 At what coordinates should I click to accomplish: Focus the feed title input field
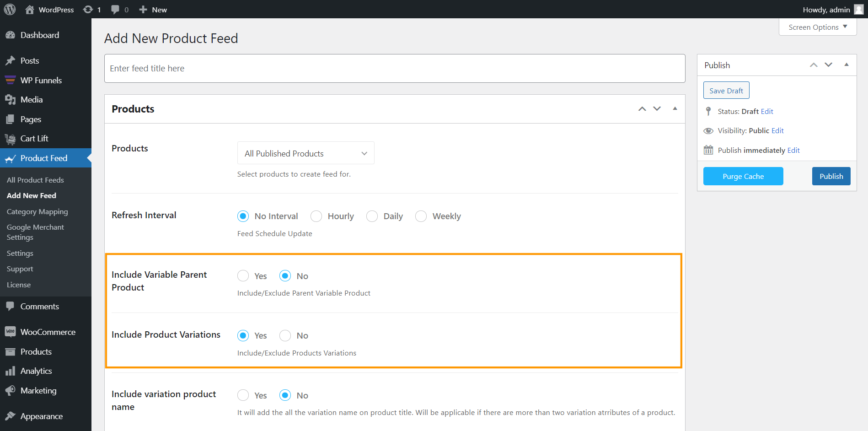395,69
